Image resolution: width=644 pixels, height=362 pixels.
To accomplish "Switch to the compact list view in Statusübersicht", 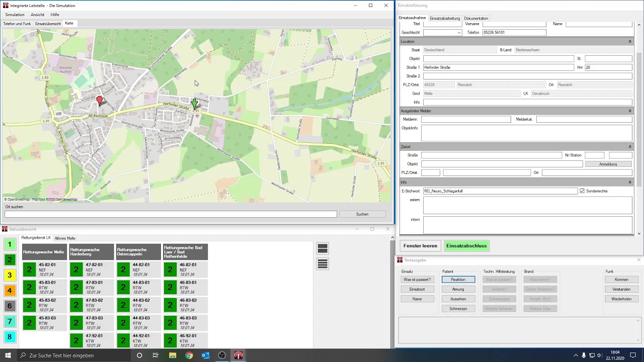I will pyautogui.click(x=323, y=263).
